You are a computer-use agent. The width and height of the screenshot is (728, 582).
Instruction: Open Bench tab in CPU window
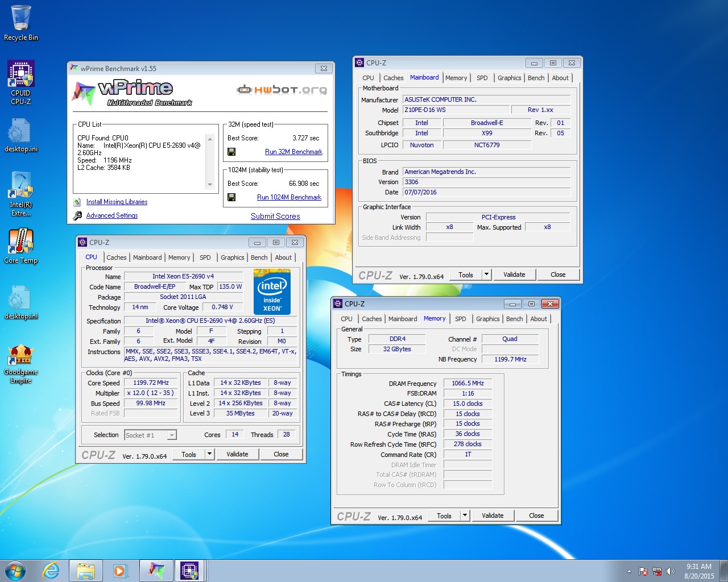tap(259, 257)
